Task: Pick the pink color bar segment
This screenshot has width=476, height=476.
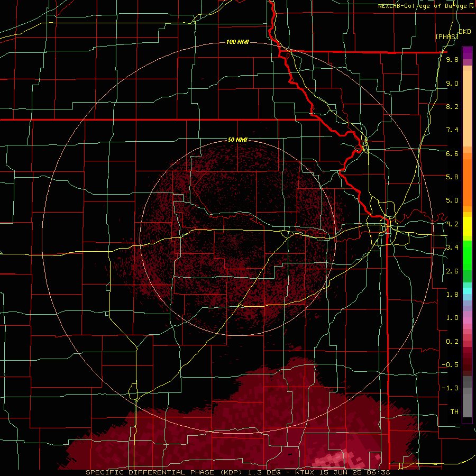Action: tap(467, 321)
